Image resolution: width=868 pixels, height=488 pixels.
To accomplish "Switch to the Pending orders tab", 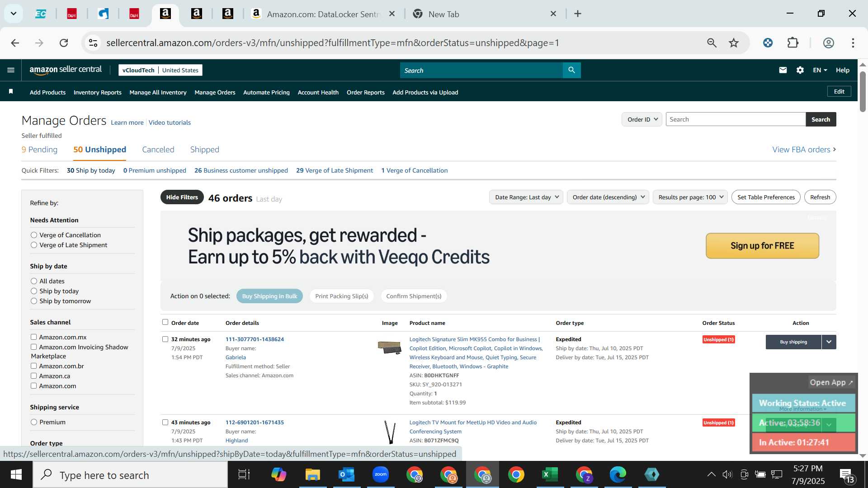I will point(39,150).
